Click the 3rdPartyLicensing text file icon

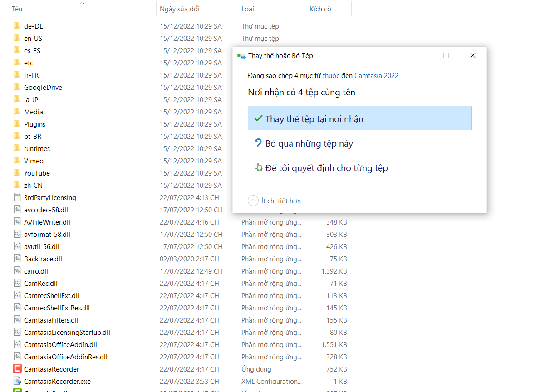[x=17, y=197]
